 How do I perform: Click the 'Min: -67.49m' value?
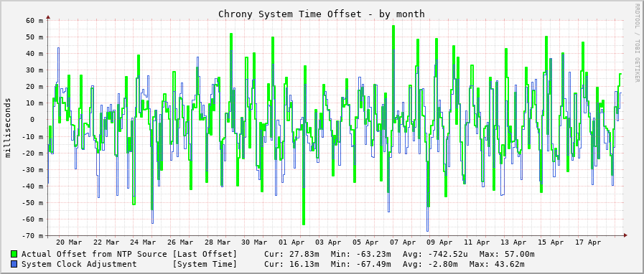tap(360, 264)
